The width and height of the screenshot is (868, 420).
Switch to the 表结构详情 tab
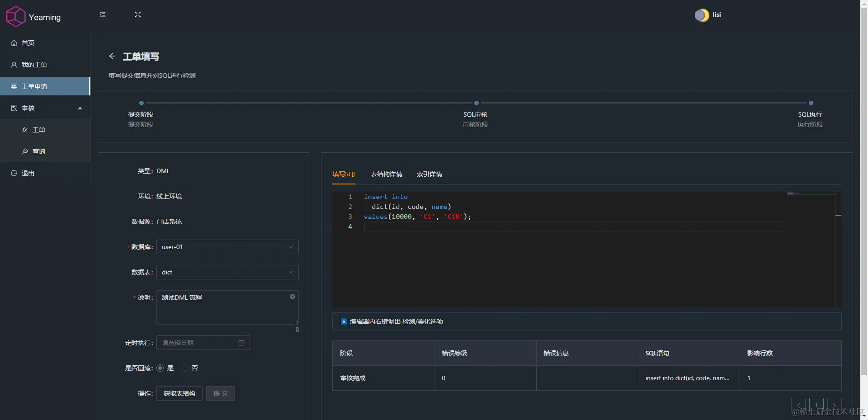click(x=386, y=174)
